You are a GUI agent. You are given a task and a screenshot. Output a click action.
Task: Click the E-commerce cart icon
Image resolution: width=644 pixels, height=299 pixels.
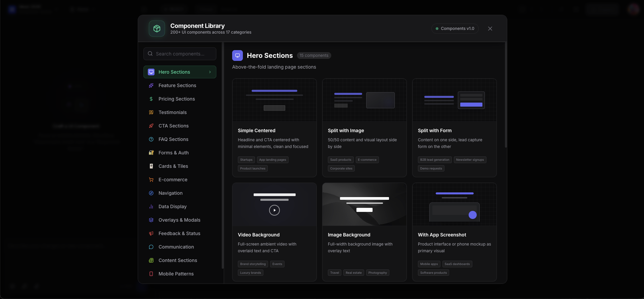(151, 180)
